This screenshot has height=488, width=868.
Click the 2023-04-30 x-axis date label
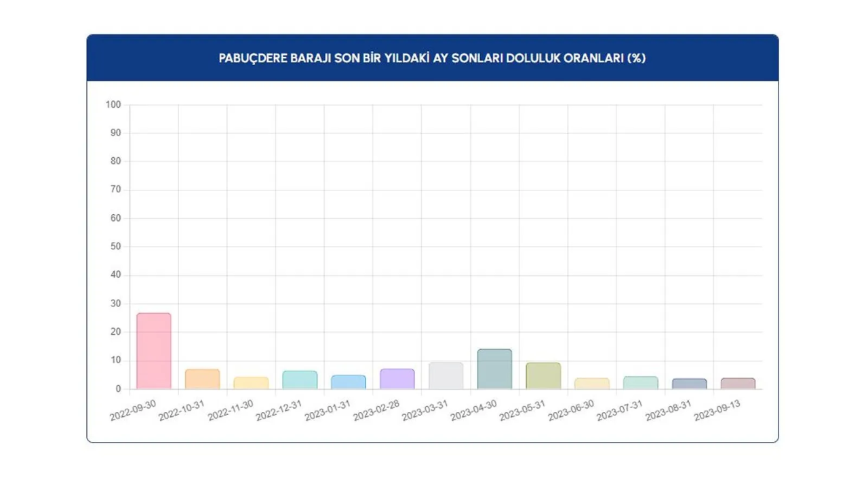click(x=475, y=411)
